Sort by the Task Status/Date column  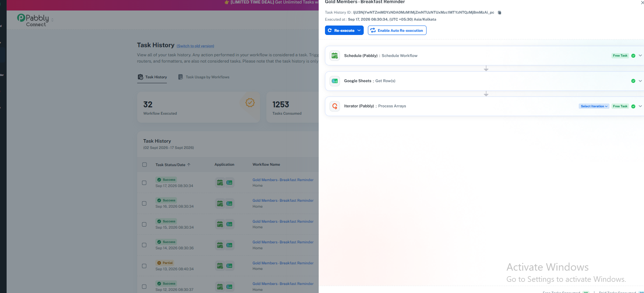tap(173, 165)
